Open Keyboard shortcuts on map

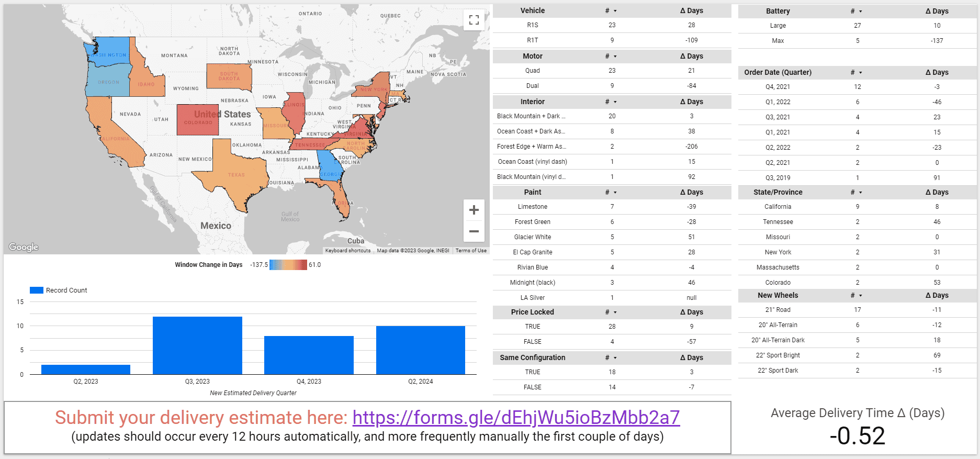tap(348, 251)
